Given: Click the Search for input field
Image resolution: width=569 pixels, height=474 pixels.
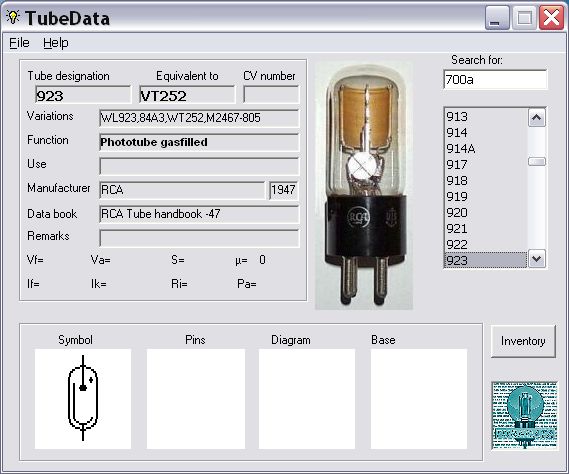Looking at the screenshot, I should pyautogui.click(x=495, y=79).
